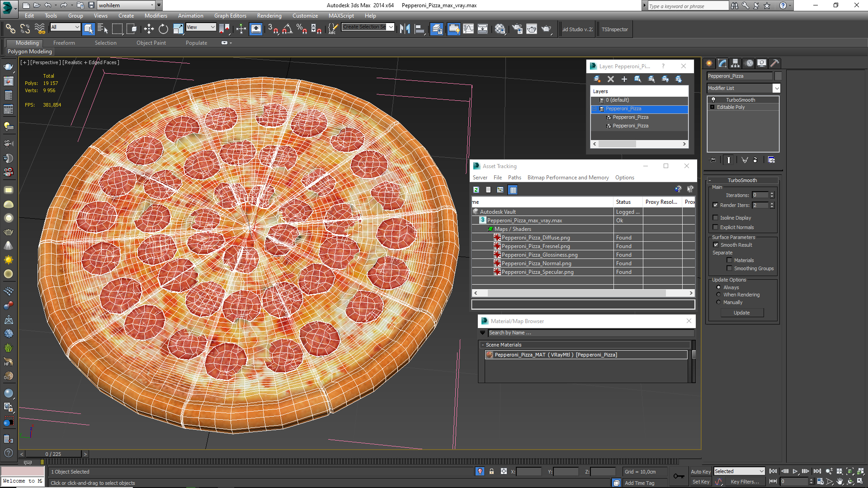The width and height of the screenshot is (868, 488).
Task: Open the Modifier List dropdown
Action: click(x=776, y=88)
